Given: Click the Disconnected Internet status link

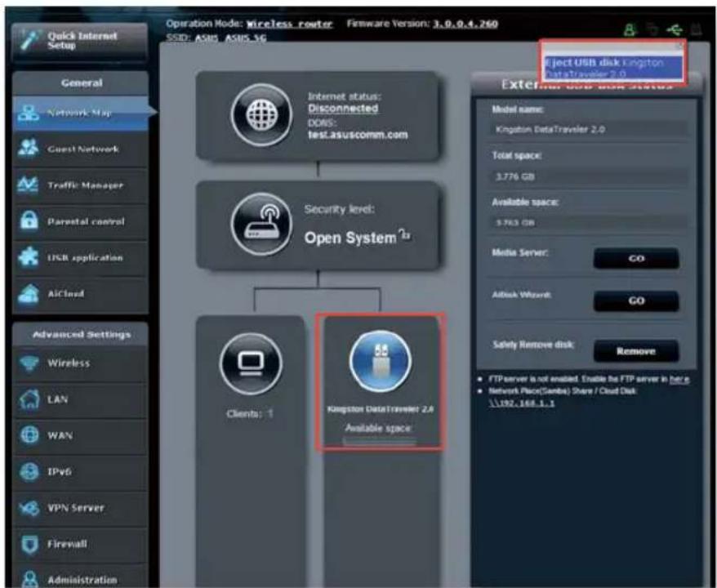Looking at the screenshot, I should 343,109.
